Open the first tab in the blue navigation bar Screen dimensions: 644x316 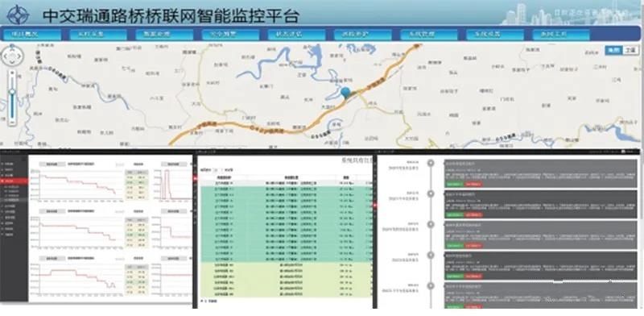pyautogui.click(x=32, y=35)
